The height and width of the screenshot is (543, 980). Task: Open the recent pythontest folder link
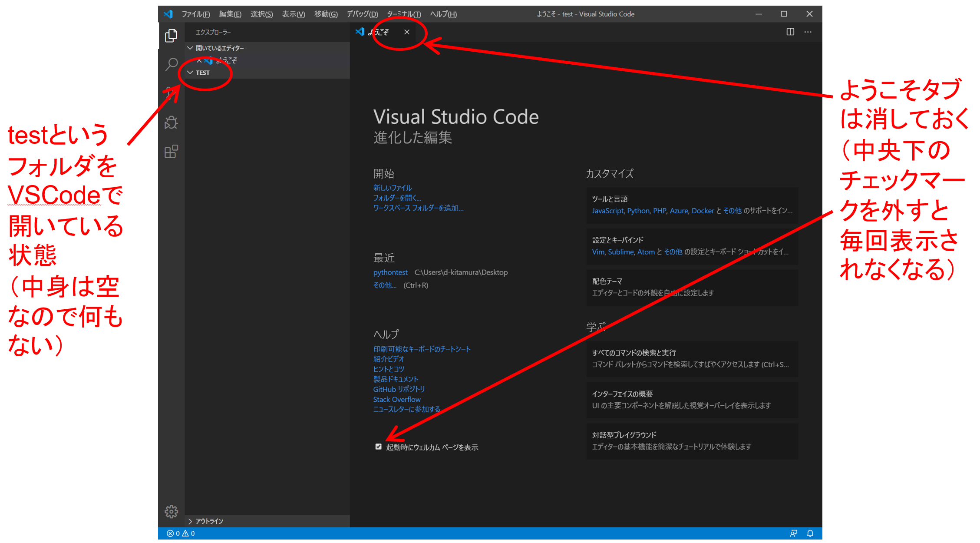390,272
